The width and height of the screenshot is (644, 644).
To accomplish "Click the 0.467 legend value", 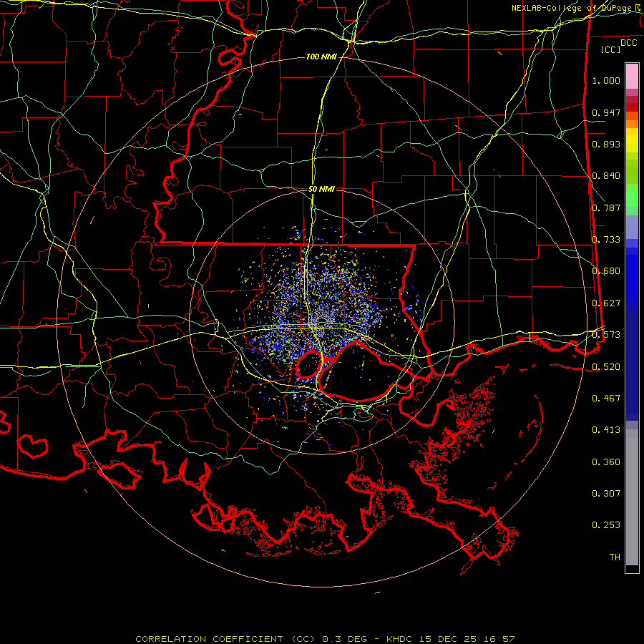I will [606, 398].
